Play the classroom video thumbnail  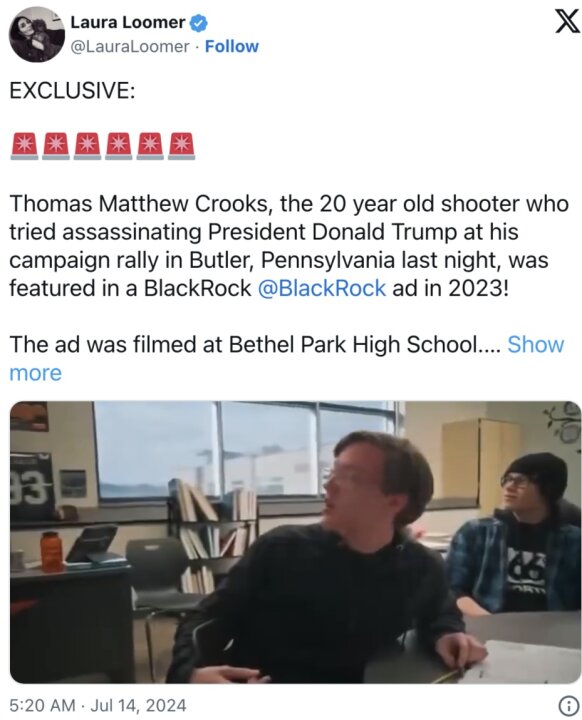click(x=295, y=542)
